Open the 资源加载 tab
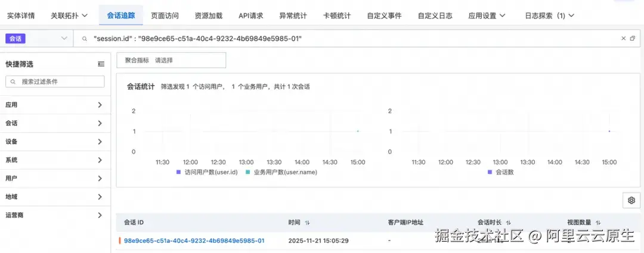This screenshot has width=644, height=253. (209, 16)
